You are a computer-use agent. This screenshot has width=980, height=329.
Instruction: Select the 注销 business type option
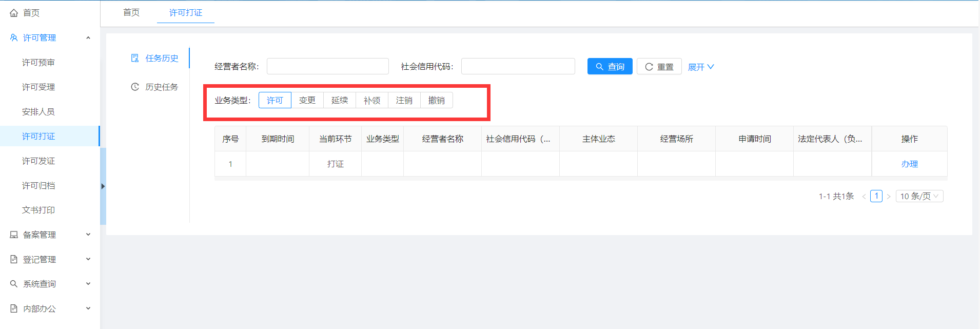click(x=404, y=100)
